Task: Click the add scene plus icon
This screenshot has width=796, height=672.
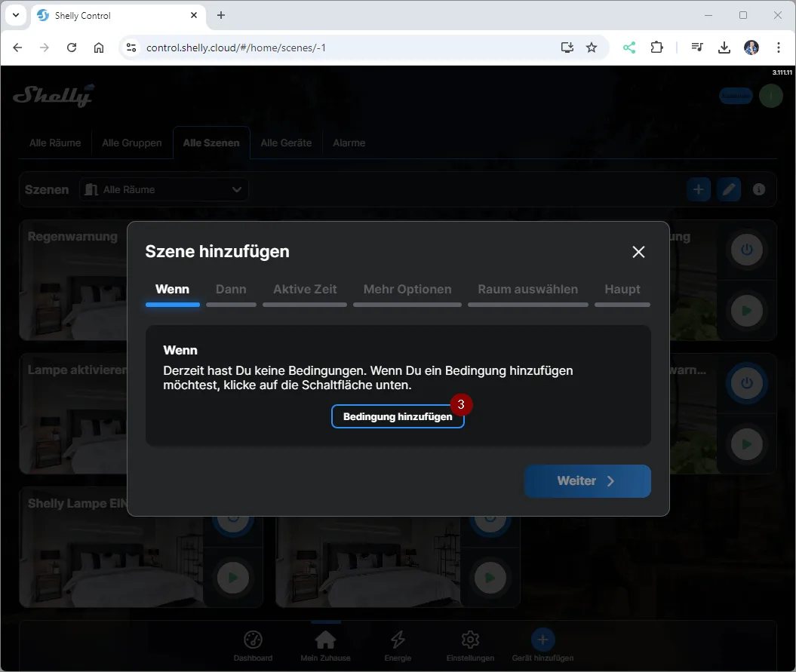Action: coord(698,189)
